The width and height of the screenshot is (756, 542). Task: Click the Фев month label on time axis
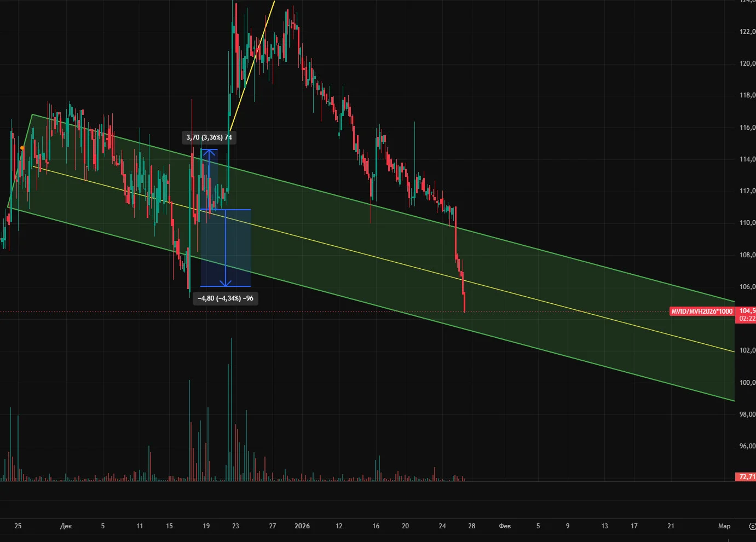click(505, 526)
